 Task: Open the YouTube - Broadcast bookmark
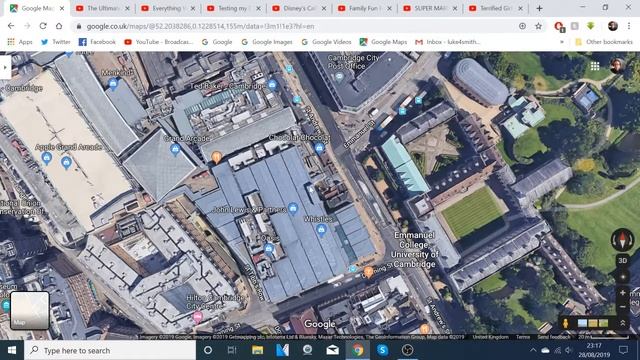(158, 42)
